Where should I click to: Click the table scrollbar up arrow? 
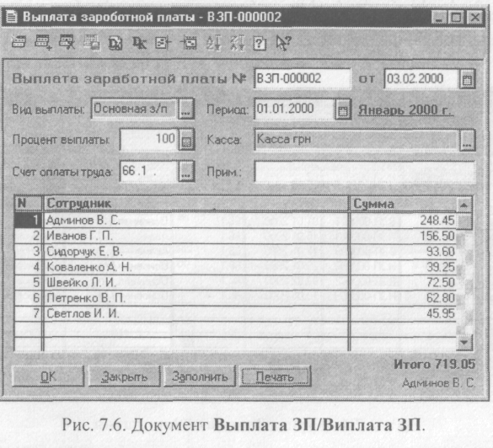click(x=464, y=205)
